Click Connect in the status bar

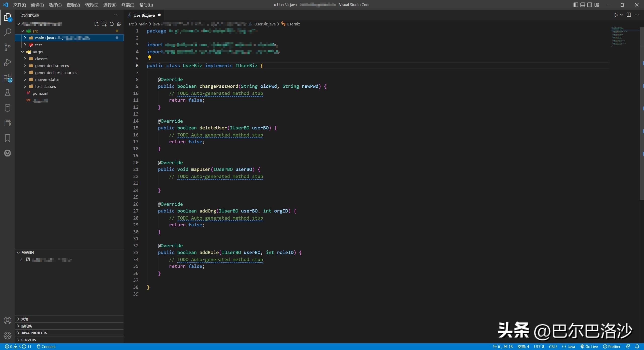pyautogui.click(x=46, y=346)
